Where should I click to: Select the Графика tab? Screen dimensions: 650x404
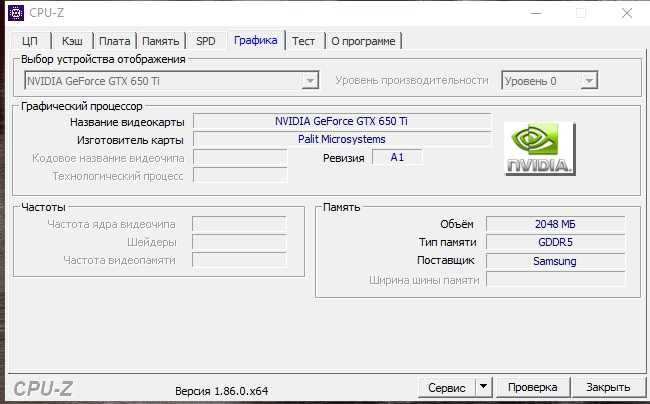[x=255, y=40]
